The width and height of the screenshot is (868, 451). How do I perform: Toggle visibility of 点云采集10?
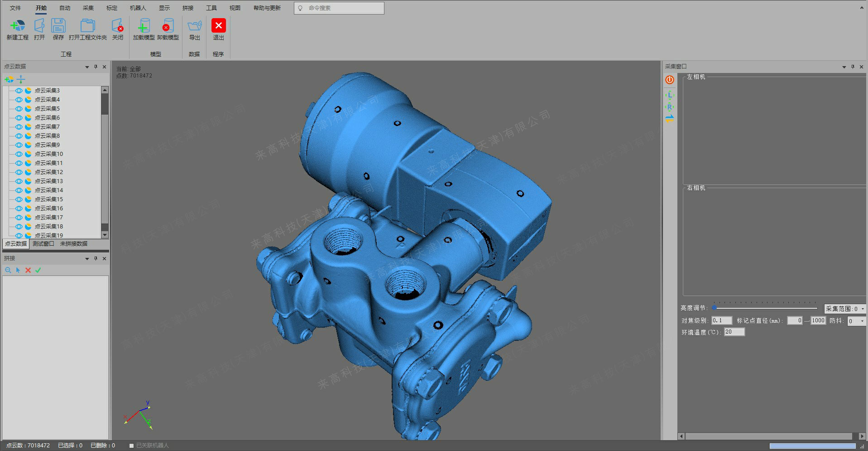click(19, 154)
